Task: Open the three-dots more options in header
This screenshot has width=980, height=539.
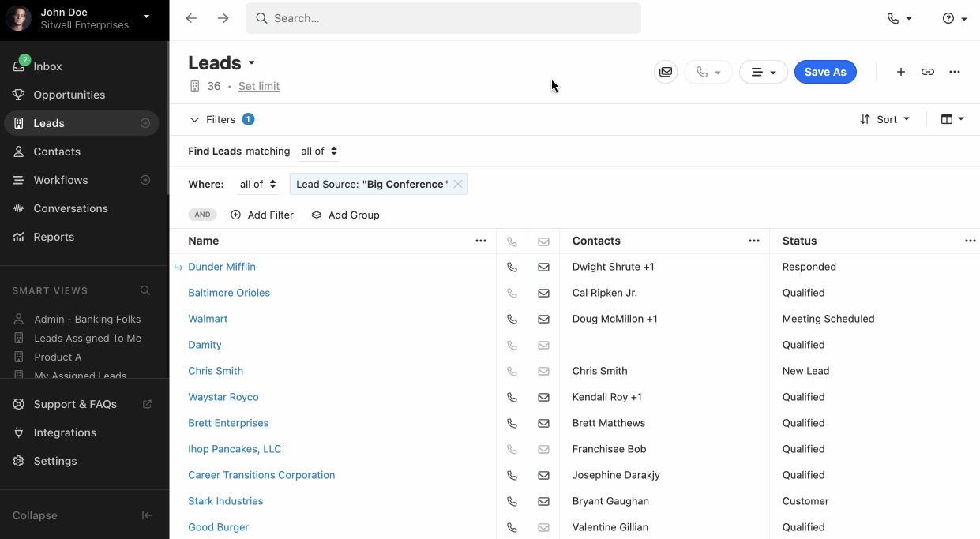Action: [955, 72]
